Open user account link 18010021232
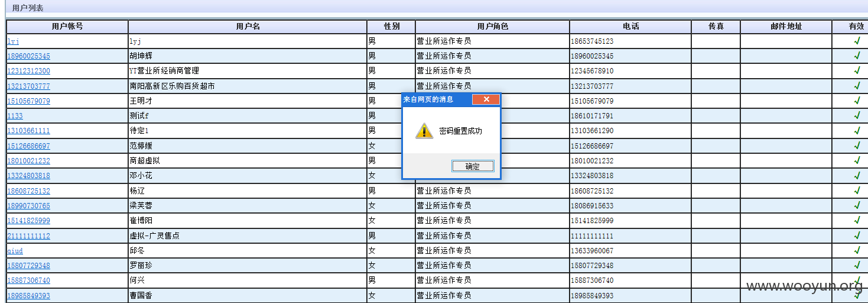This screenshot has width=868, height=303. coord(28,161)
